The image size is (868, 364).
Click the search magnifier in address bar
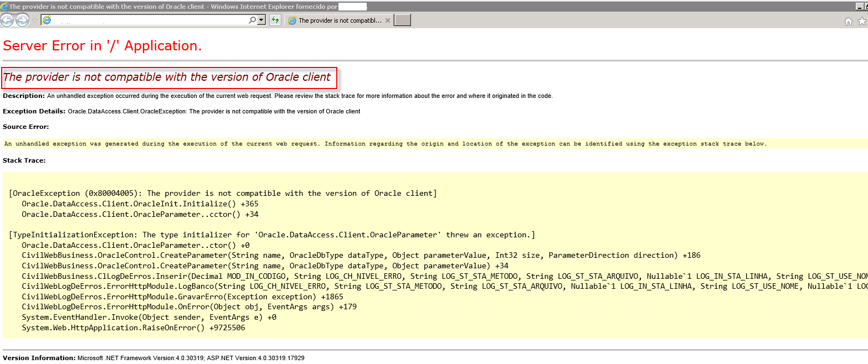click(x=253, y=20)
